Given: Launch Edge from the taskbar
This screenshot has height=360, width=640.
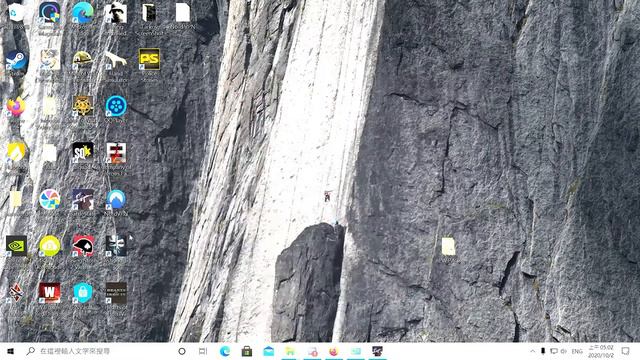Looking at the screenshot, I should (x=225, y=351).
